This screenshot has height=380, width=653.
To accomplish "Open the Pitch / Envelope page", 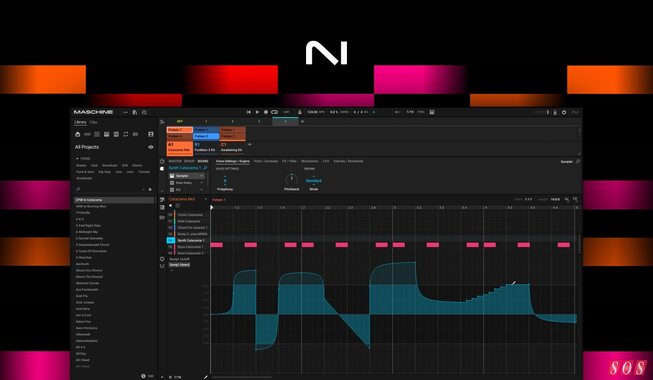I will 266,161.
